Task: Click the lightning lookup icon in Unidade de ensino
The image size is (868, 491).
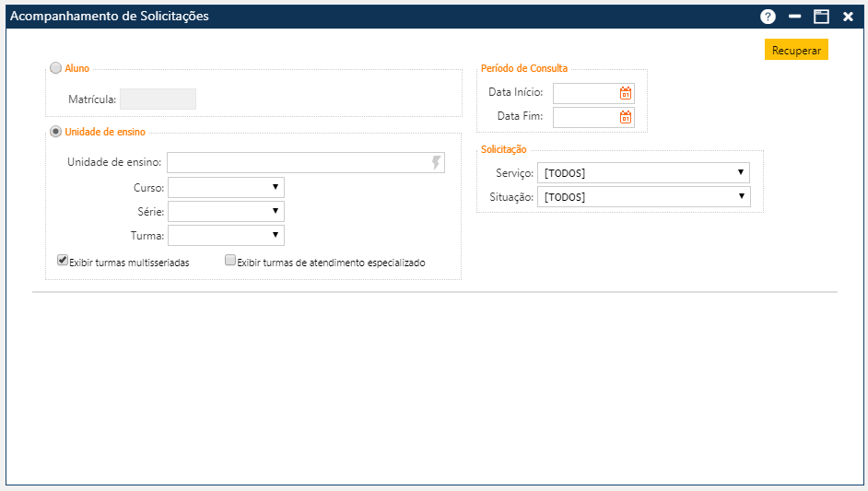Action: 436,163
